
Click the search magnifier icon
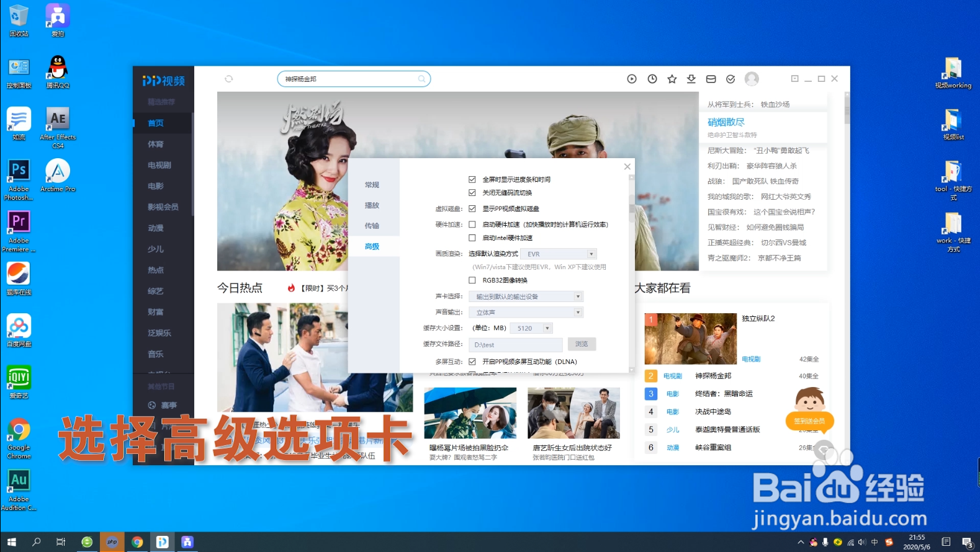[x=421, y=79]
